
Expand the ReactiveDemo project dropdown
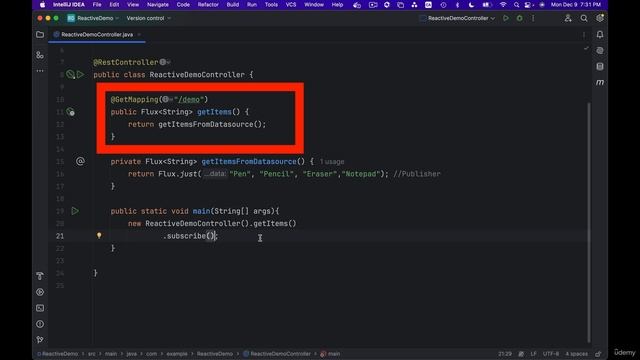point(93,18)
